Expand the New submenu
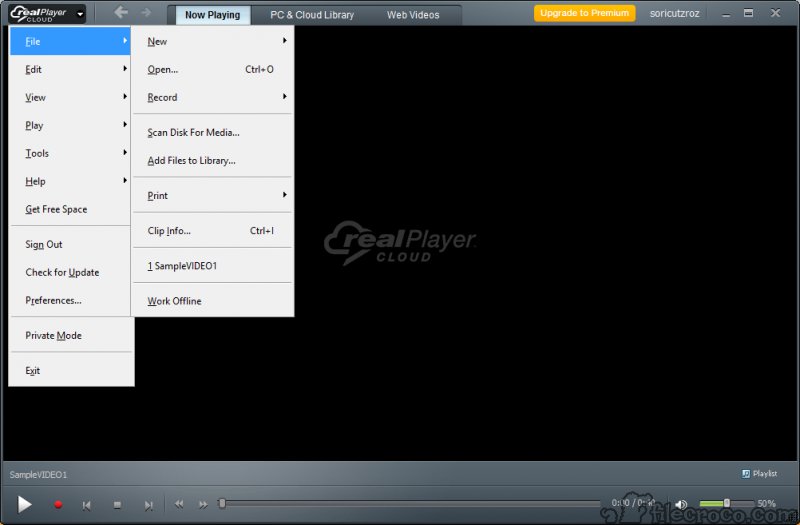Screen dimensions: 800x525 [213, 41]
